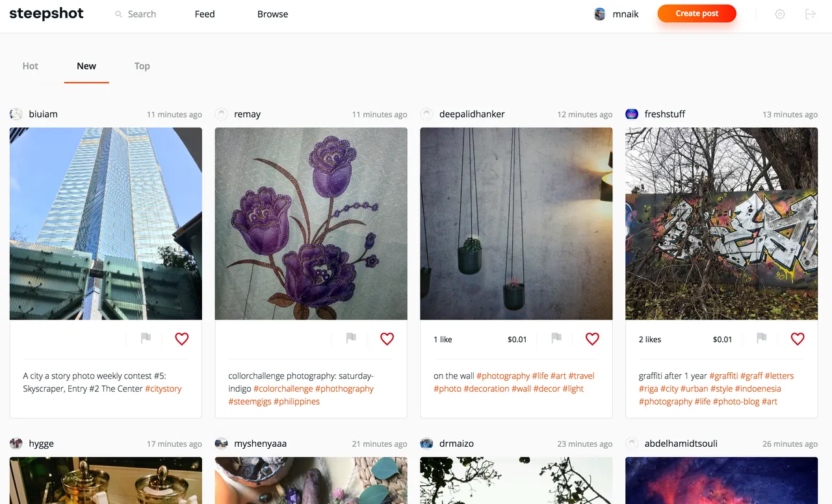
Task: Like freshstuff's graffiti post
Action: (798, 338)
